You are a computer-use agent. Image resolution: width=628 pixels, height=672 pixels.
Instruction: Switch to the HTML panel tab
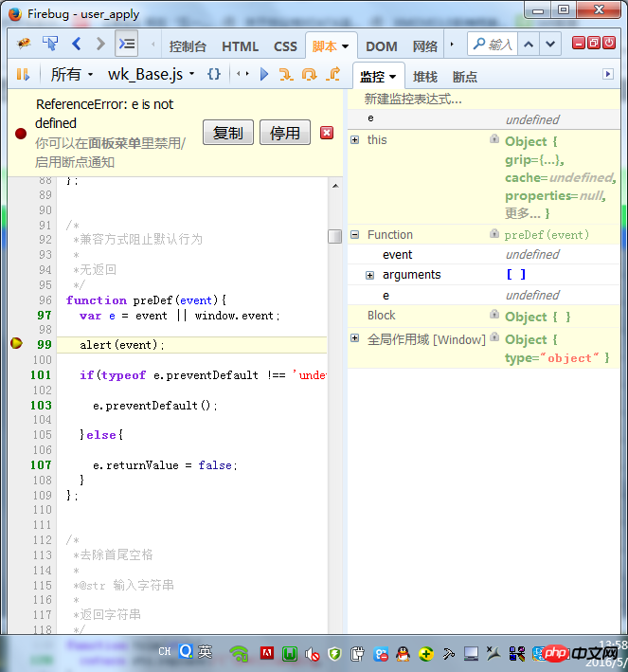tap(240, 45)
